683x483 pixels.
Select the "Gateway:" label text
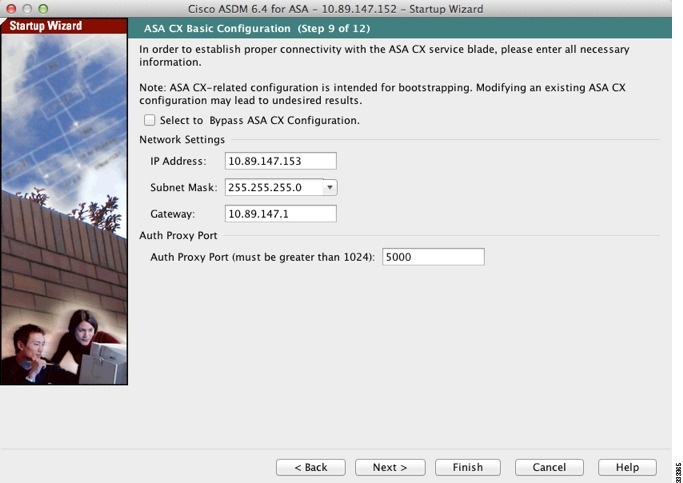pyautogui.click(x=172, y=214)
